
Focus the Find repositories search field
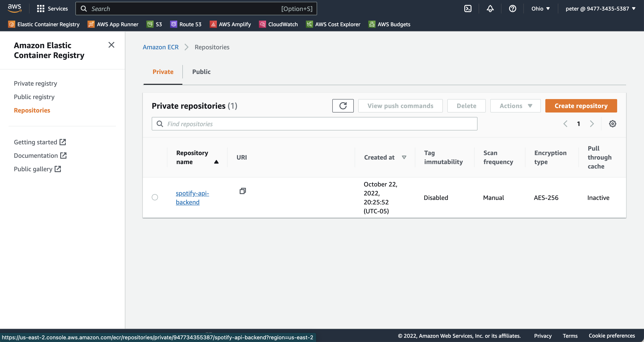click(314, 124)
